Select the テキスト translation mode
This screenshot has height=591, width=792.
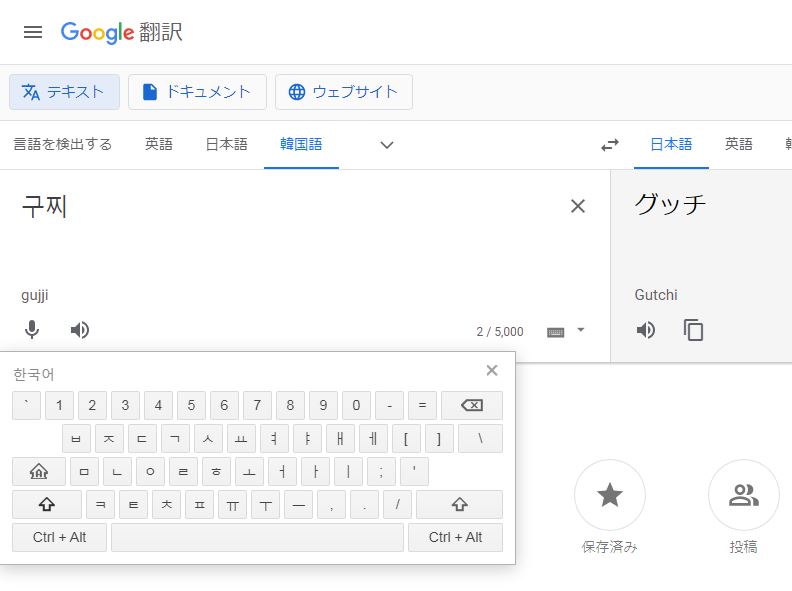(64, 92)
